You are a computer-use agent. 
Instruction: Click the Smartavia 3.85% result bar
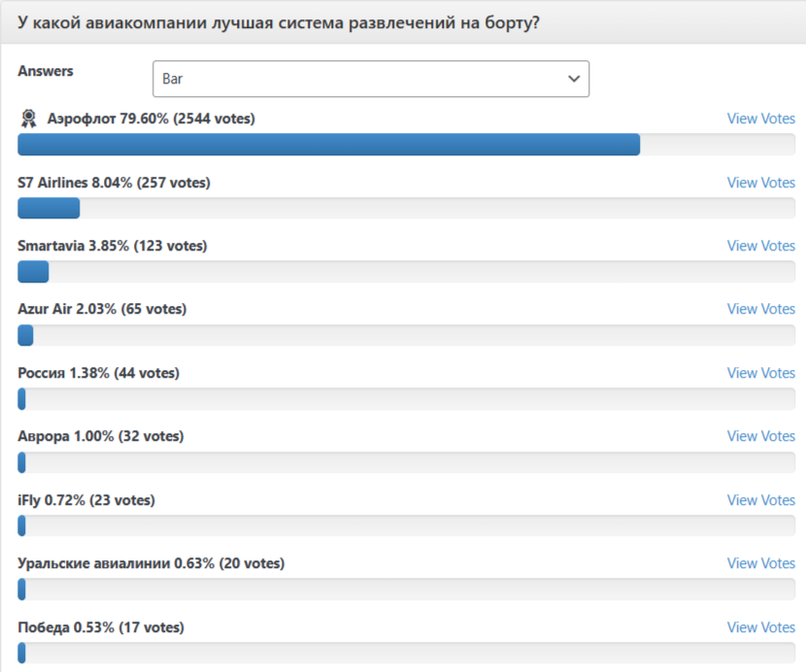click(406, 272)
